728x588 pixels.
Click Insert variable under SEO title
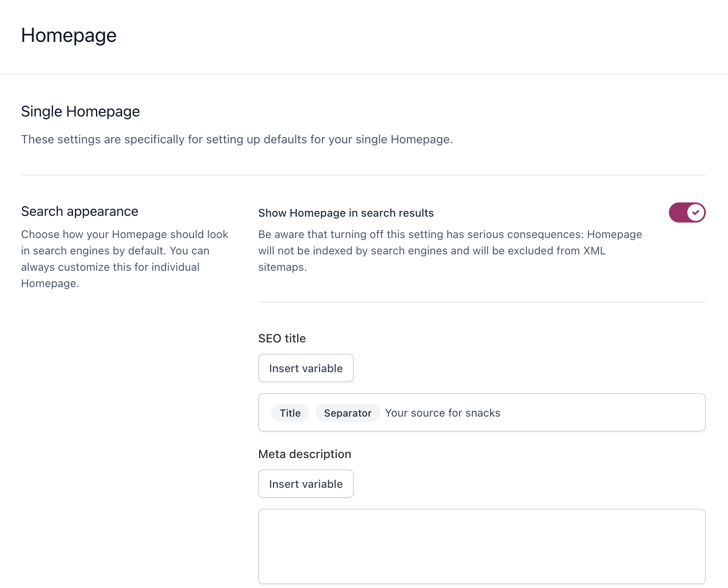pyautogui.click(x=306, y=368)
